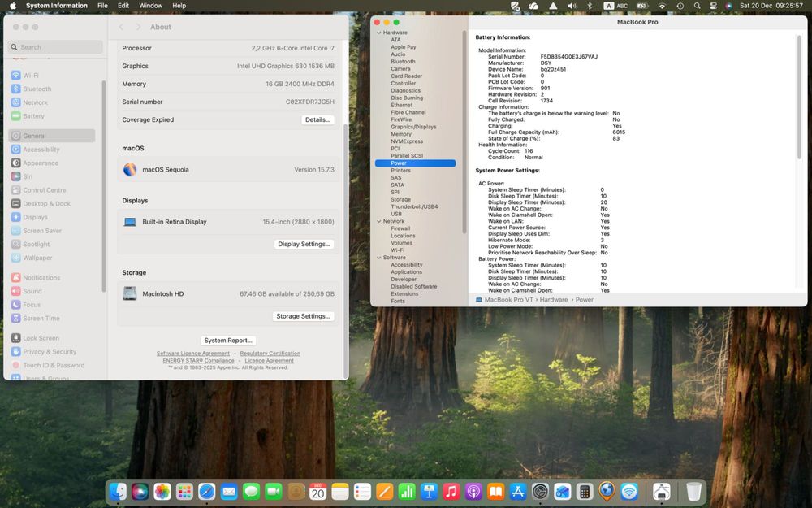812x508 pixels.
Task: Open Reminders from the Dock
Action: pyautogui.click(x=362, y=491)
